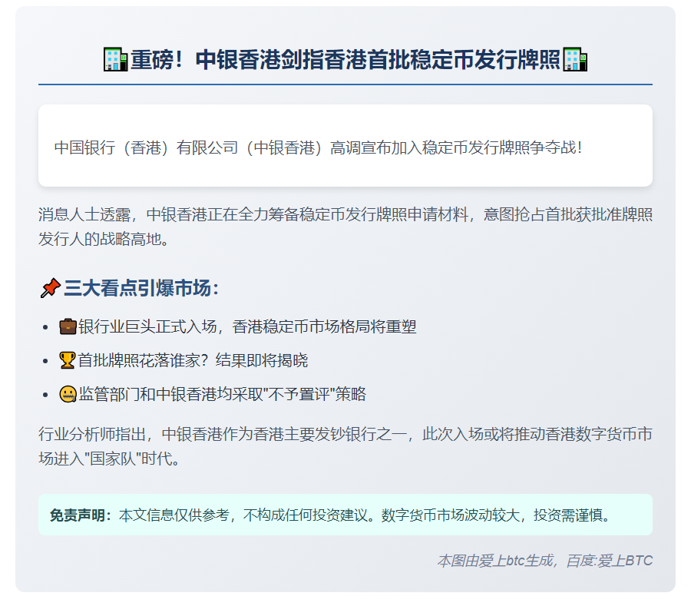Click the white card text starting 中国银行（香港）有限公司
The width and height of the screenshot is (691, 616).
[x=319, y=147]
